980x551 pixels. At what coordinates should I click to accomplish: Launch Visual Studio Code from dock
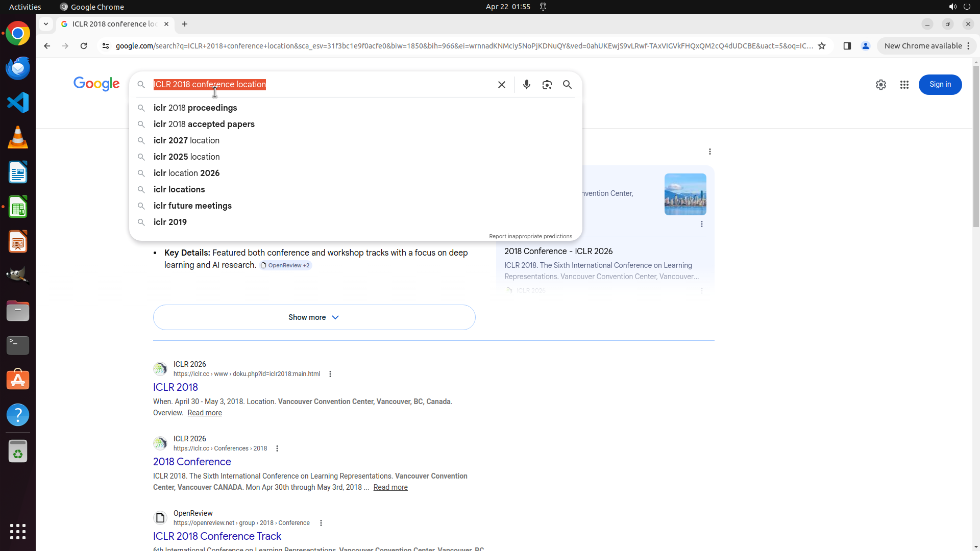[x=18, y=103]
